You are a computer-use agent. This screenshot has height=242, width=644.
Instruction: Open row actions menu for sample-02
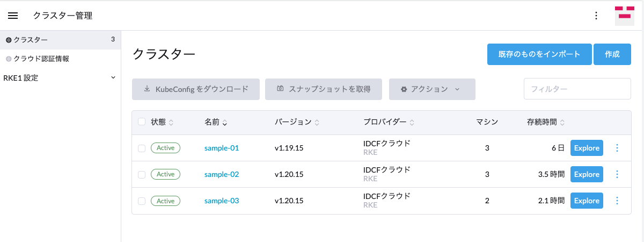click(617, 174)
